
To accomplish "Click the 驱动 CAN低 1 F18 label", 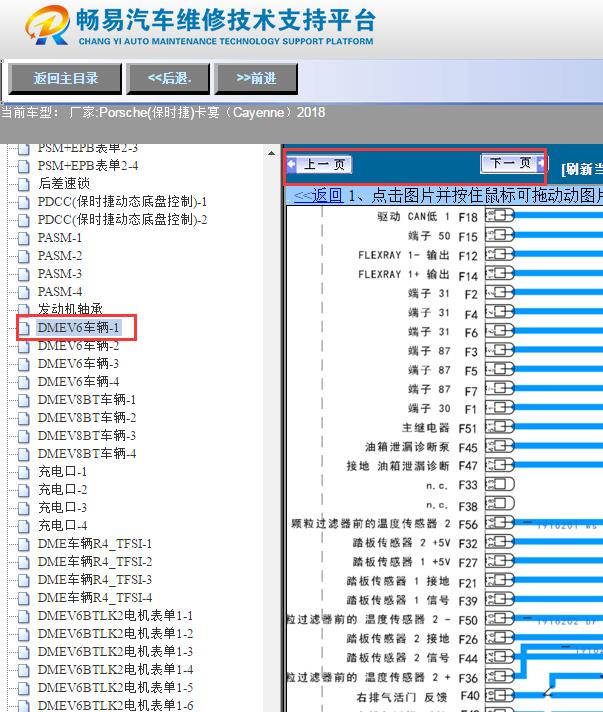I will tap(427, 217).
